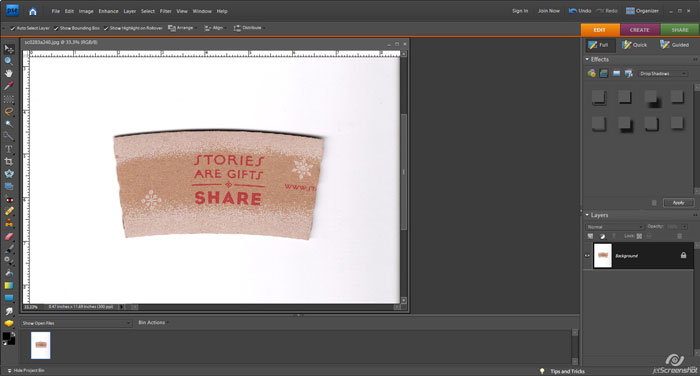Open the Arrange dropdown
Image resolution: width=700 pixels, height=376 pixels.
182,28
